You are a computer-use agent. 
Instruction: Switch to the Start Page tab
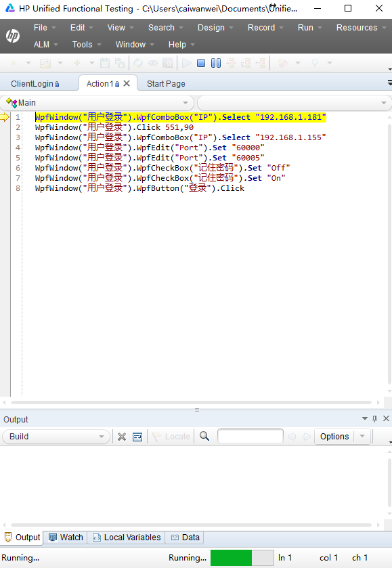coord(166,84)
